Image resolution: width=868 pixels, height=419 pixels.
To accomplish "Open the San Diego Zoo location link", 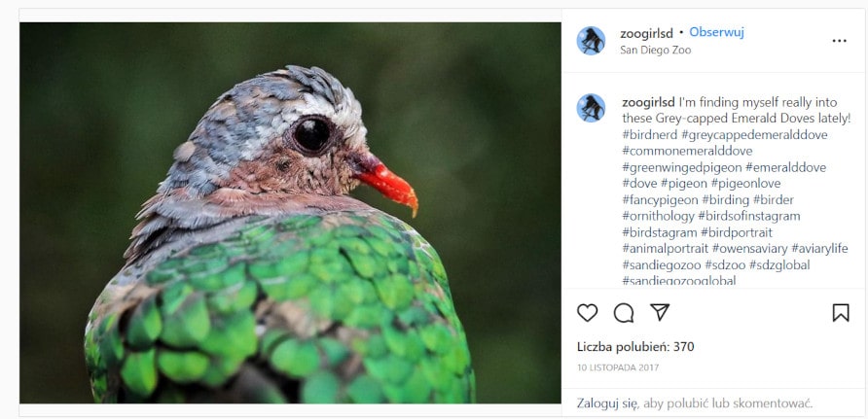I will pyautogui.click(x=655, y=50).
